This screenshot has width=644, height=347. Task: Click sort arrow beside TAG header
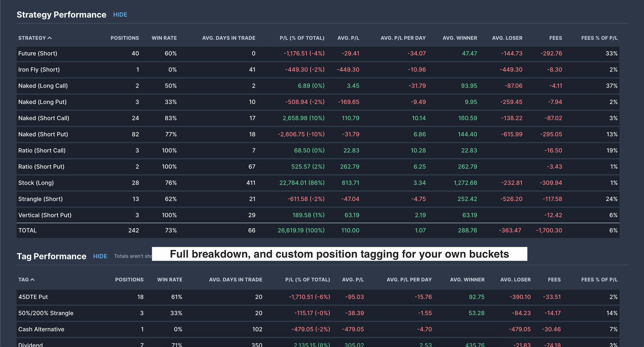(32, 280)
